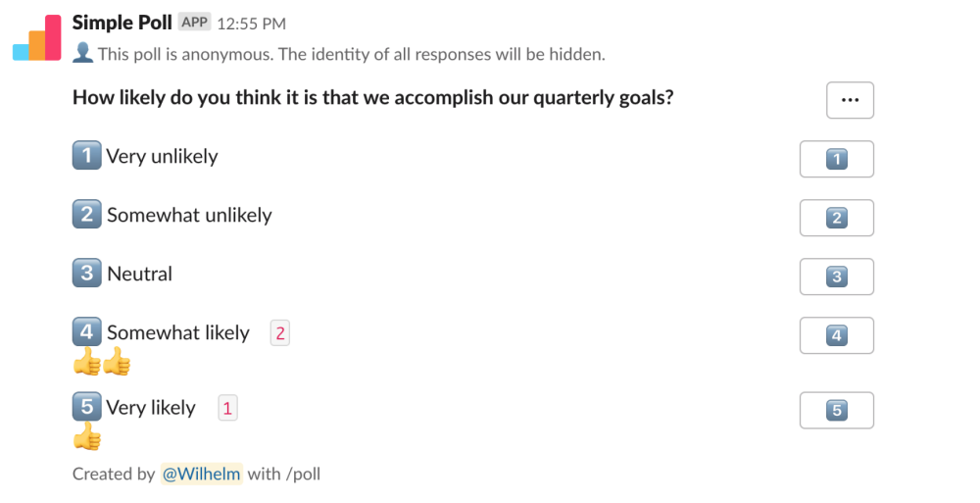Screen dimensions: 980x503
Task: Vote for option 5 Very likely button
Action: [836, 410]
